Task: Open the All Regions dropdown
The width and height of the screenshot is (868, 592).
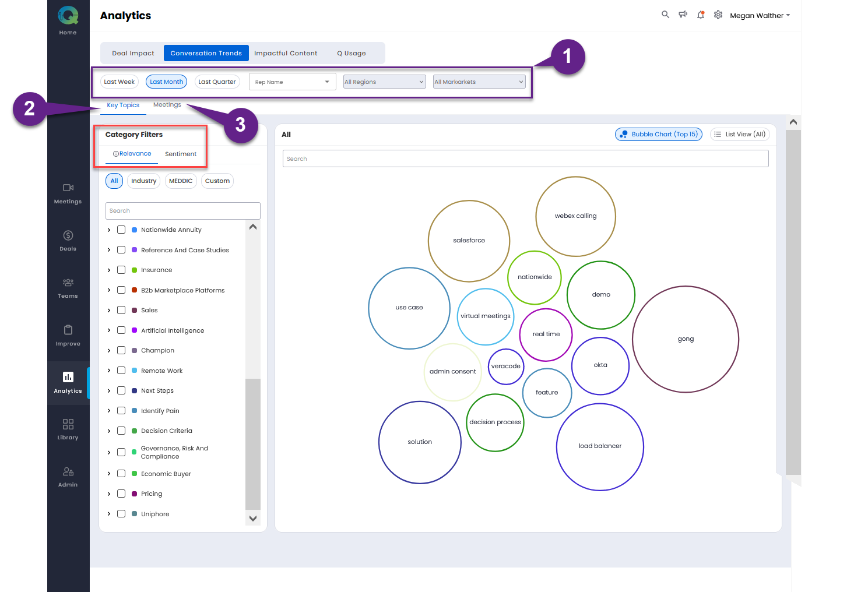Action: pyautogui.click(x=384, y=82)
